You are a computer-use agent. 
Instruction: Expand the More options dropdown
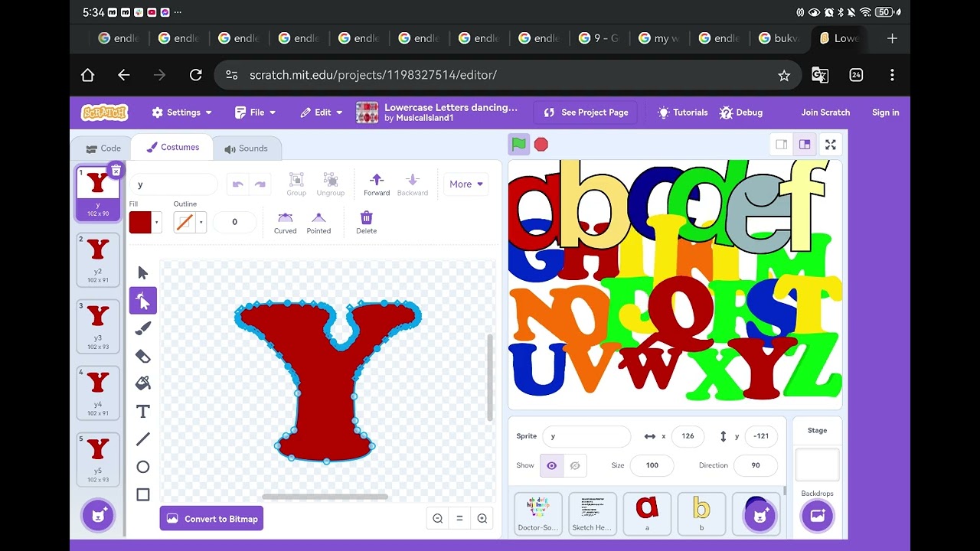[x=466, y=184]
